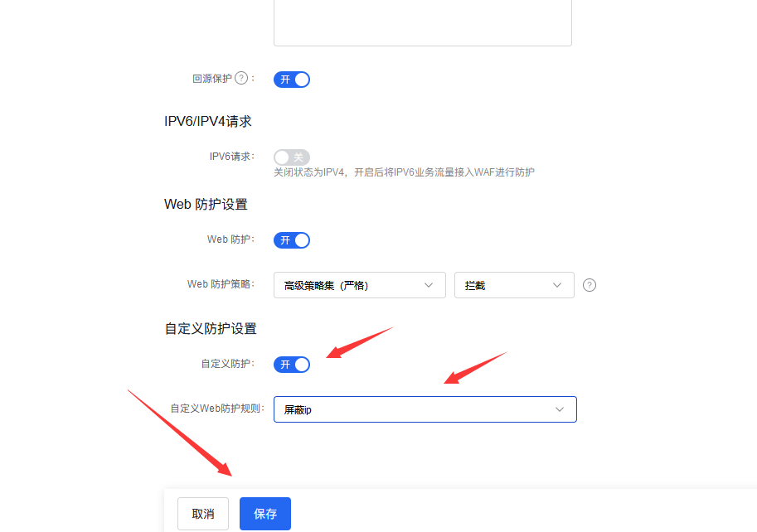757x532 pixels.
Task: Click chevron arrow in 屏蔽ip field
Action: point(560,409)
